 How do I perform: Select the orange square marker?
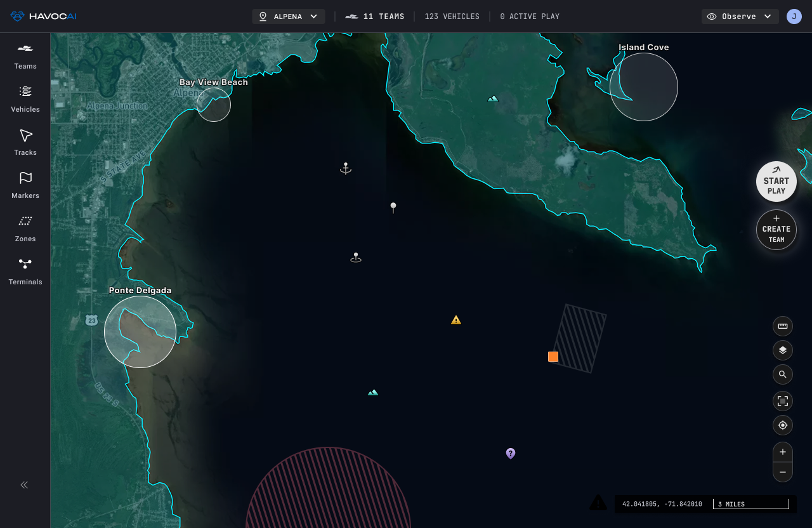(553, 357)
